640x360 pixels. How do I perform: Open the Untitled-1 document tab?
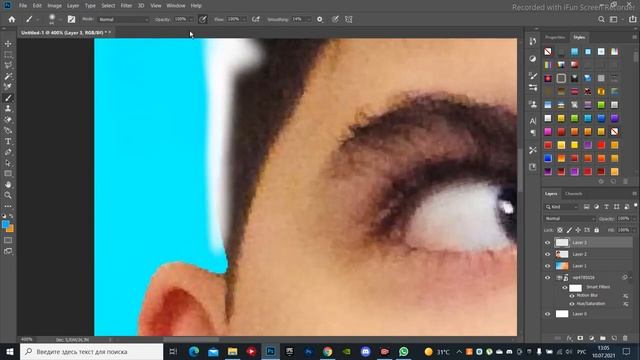tap(66, 33)
